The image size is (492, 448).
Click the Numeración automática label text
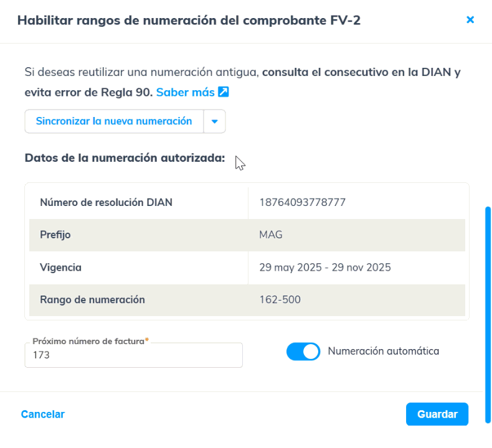(x=383, y=351)
